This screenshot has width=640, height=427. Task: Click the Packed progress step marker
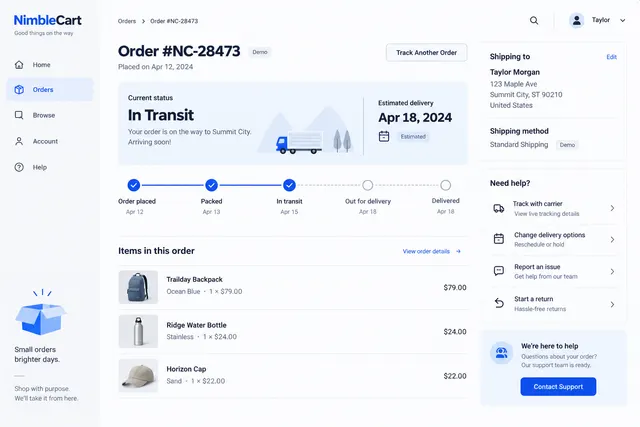click(211, 185)
